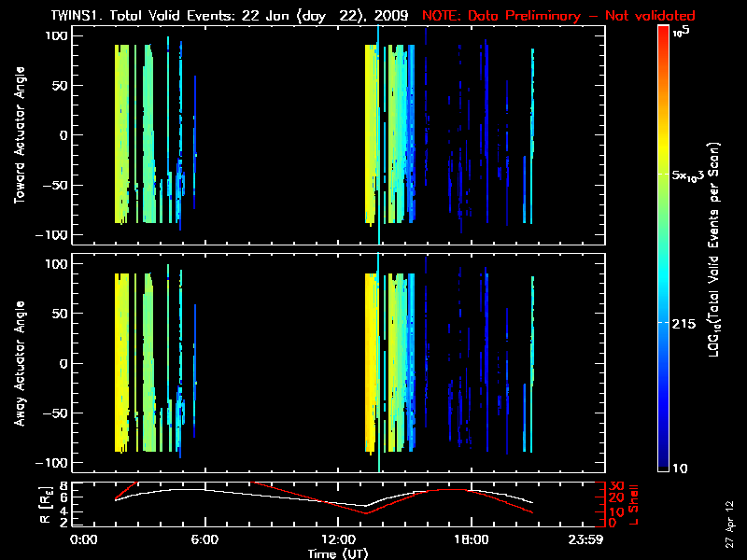Screen dimensions: 747x560
Task: Select the 12:00 time tick label
Action: pyautogui.click(x=337, y=540)
